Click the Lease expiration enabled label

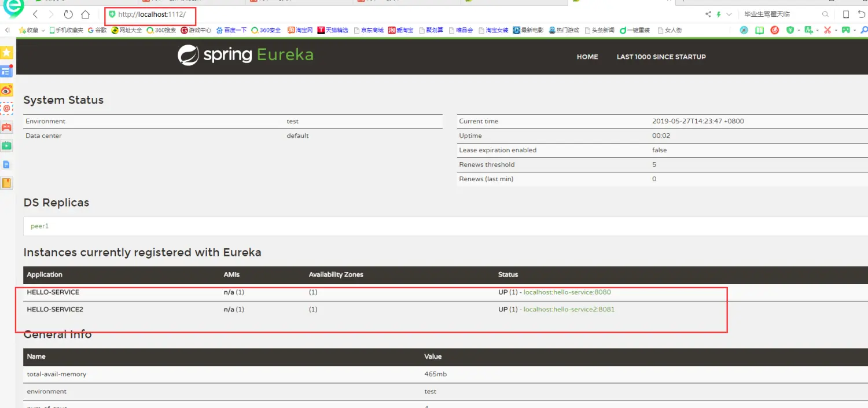[x=498, y=150]
